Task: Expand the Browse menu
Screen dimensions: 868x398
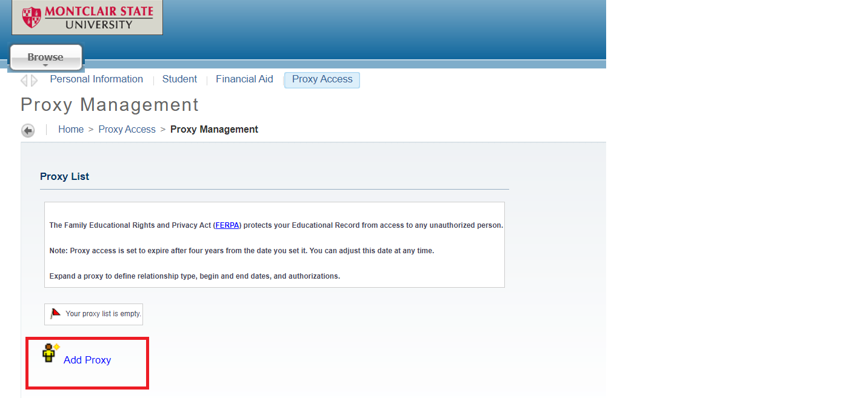Action: coord(45,56)
